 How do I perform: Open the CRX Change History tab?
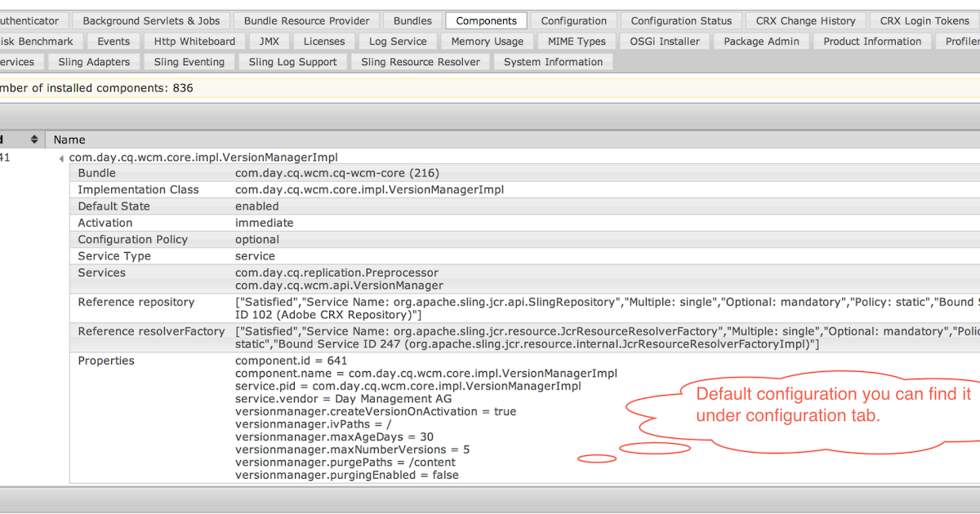[805, 20]
